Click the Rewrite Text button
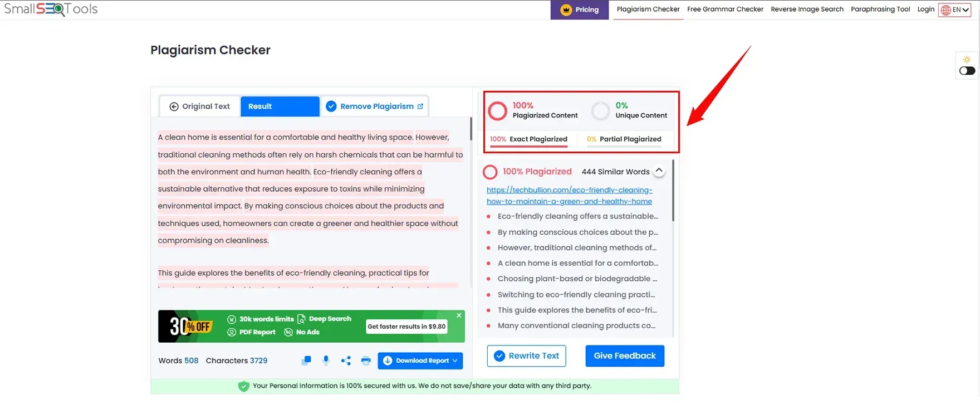This screenshot has height=404, width=980. (526, 356)
